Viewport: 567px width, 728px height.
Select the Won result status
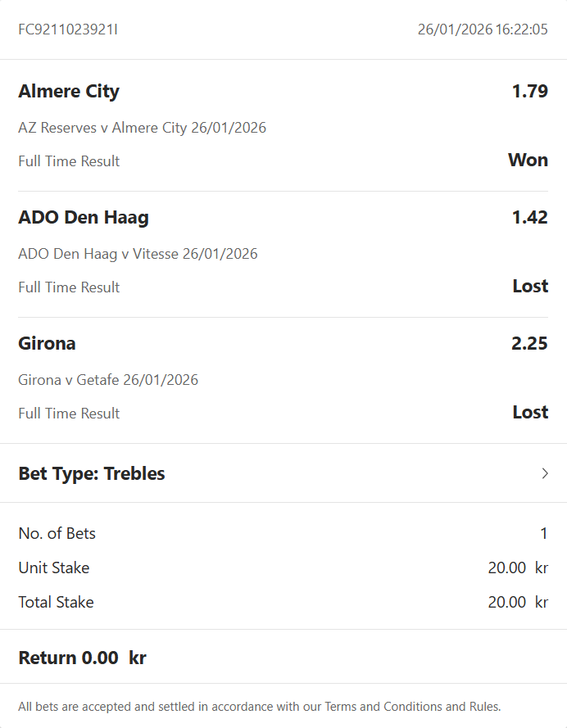click(x=528, y=160)
